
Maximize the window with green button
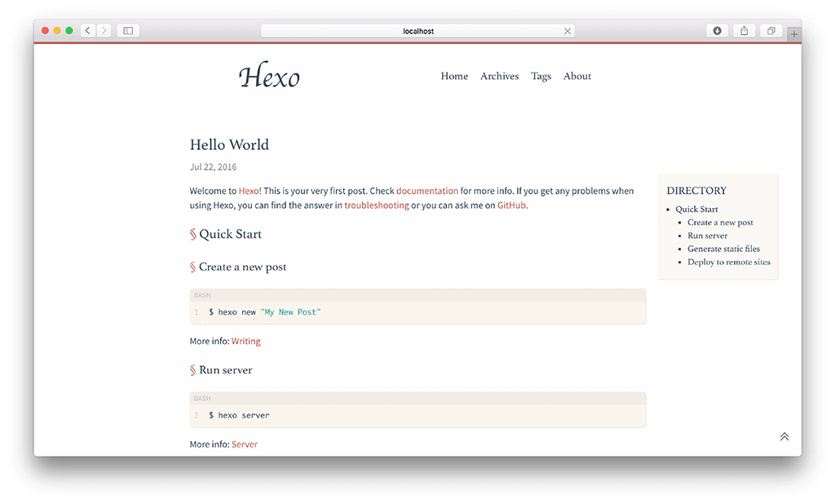[x=69, y=30]
